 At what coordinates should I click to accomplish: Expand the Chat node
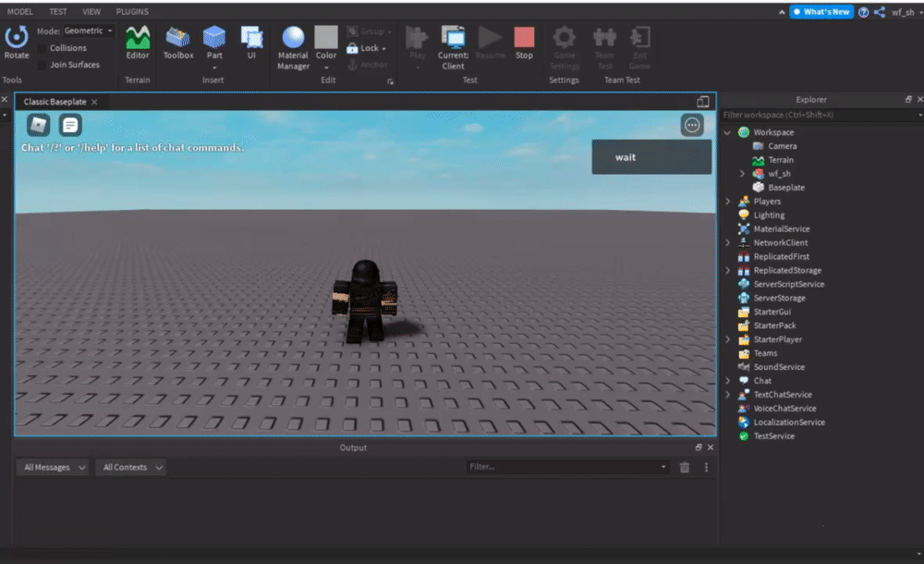tap(727, 381)
